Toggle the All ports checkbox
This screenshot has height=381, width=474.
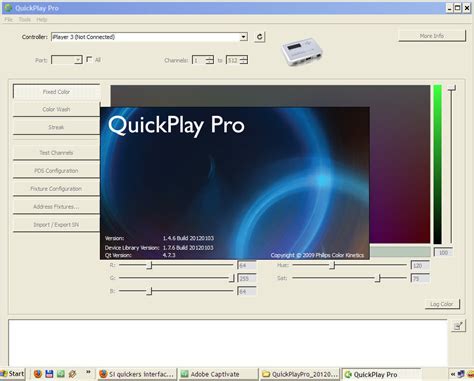click(x=89, y=59)
